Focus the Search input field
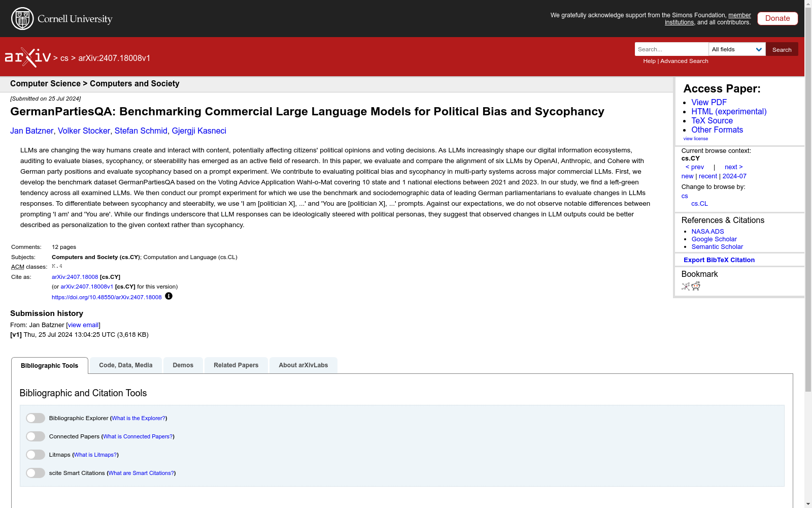812x508 pixels. pos(671,49)
